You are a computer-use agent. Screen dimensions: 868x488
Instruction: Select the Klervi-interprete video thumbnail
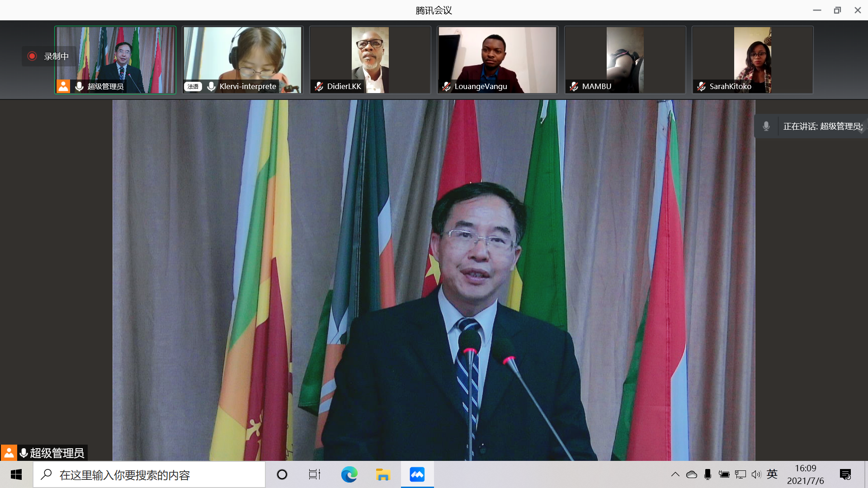click(x=243, y=60)
